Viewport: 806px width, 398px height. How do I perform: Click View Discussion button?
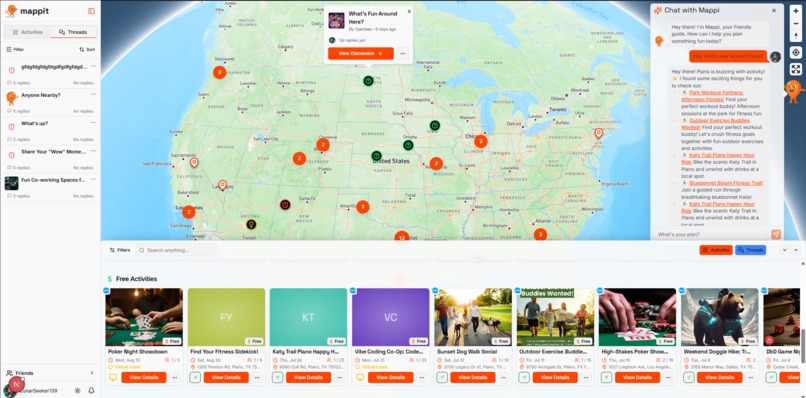(x=360, y=53)
